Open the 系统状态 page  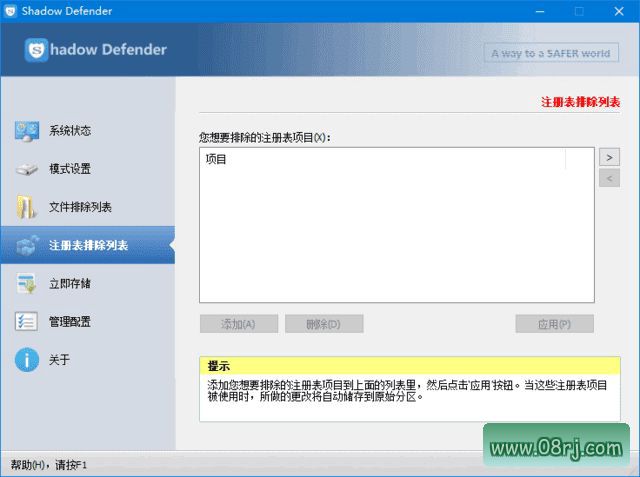click(x=88, y=131)
